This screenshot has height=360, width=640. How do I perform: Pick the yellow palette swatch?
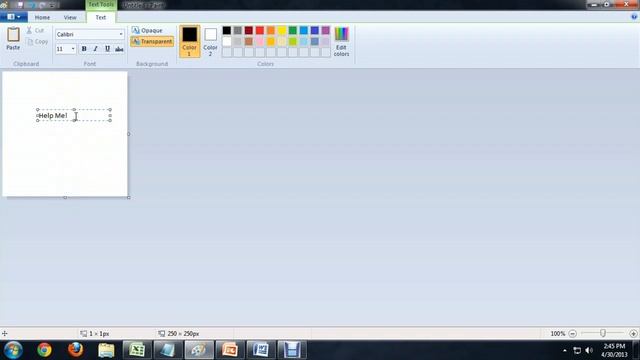coord(282,30)
